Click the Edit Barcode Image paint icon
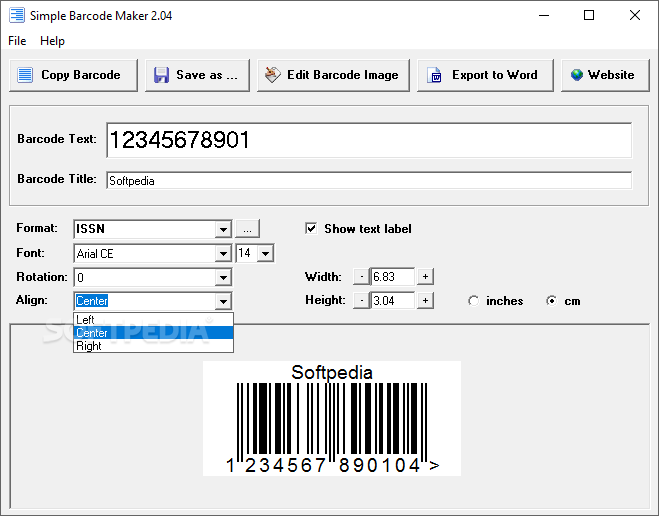 (x=273, y=75)
